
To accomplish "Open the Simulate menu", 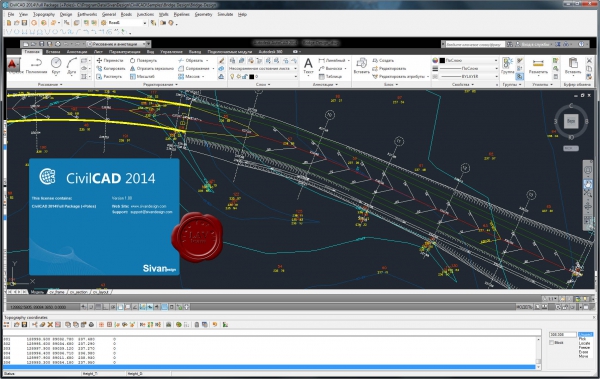I will (225, 14).
